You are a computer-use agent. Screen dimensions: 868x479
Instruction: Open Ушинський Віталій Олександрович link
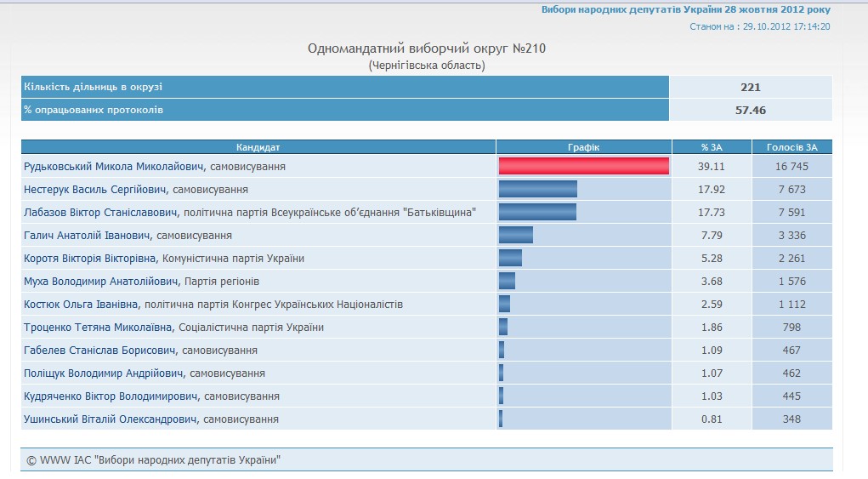pos(111,419)
